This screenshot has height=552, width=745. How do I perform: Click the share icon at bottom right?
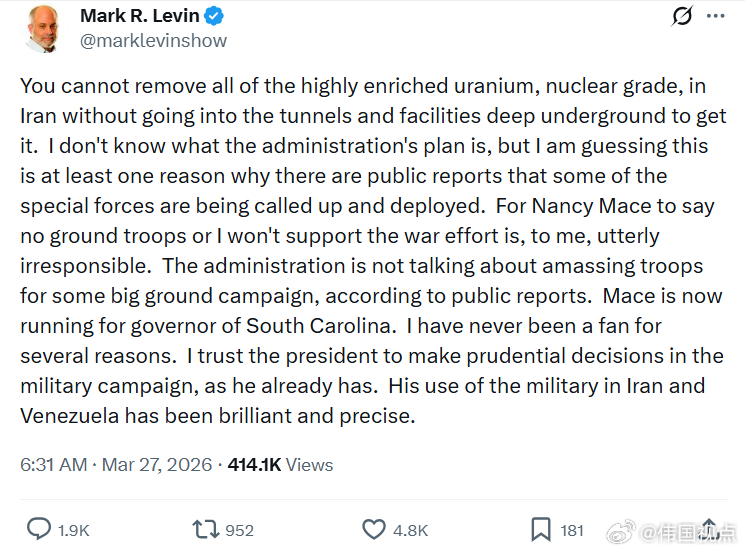(x=710, y=529)
